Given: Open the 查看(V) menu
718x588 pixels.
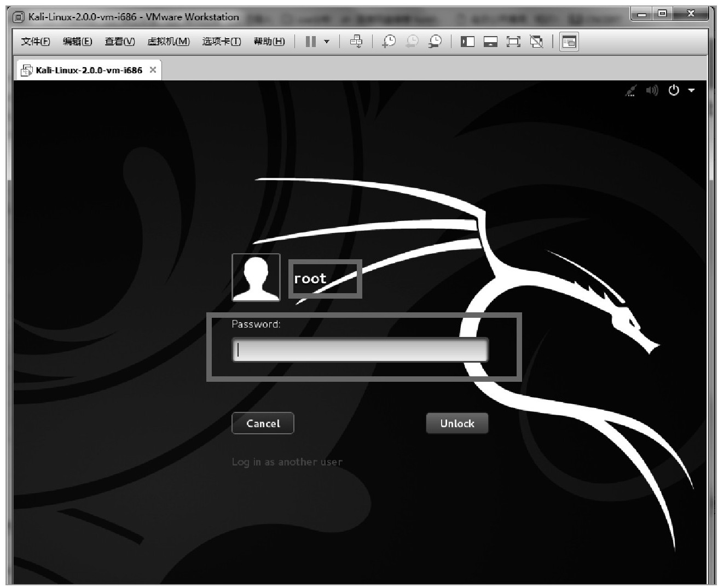Looking at the screenshot, I should [120, 42].
